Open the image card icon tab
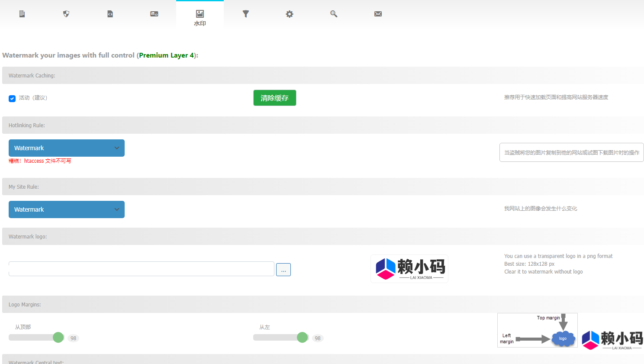Screen dimensions: 644x364 tap(154, 14)
